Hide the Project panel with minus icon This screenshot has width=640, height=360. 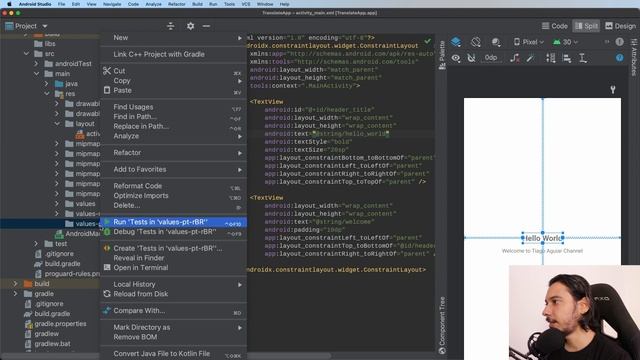click(x=206, y=26)
